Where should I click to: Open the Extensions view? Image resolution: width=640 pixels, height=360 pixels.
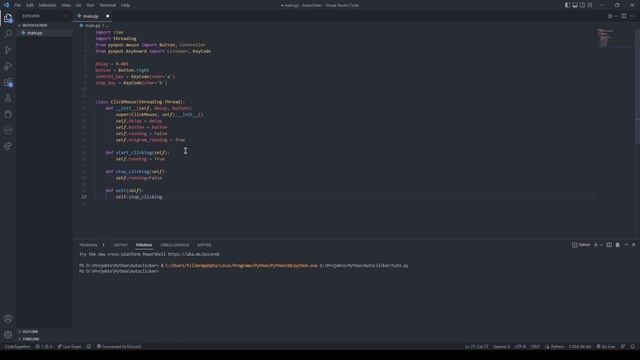8,82
